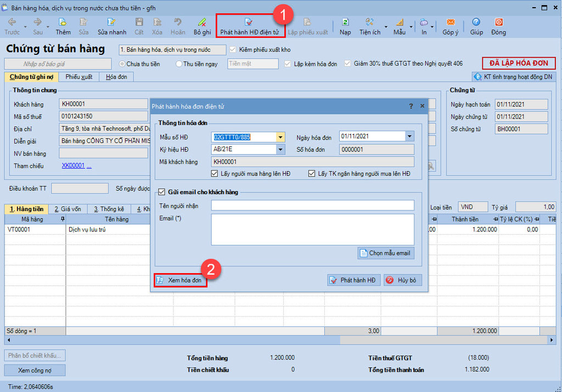
Task: Open the In dropdown arrow
Action: (x=432, y=27)
